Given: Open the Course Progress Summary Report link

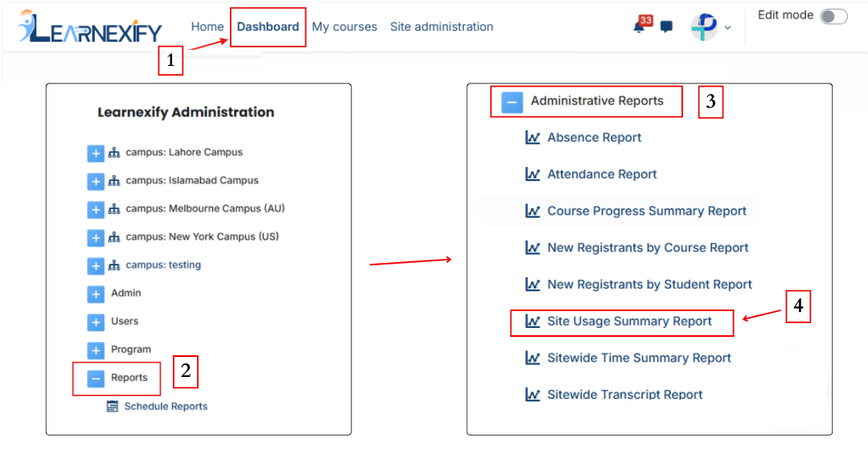Looking at the screenshot, I should 647,211.
